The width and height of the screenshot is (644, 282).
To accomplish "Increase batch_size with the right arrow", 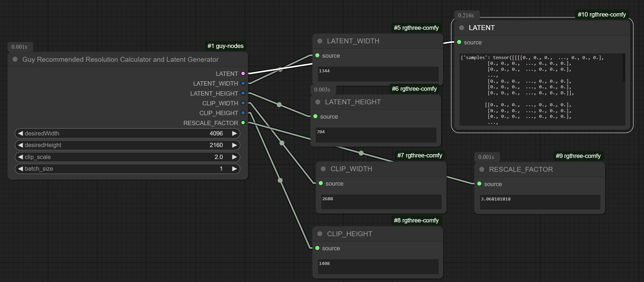I will tap(234, 168).
